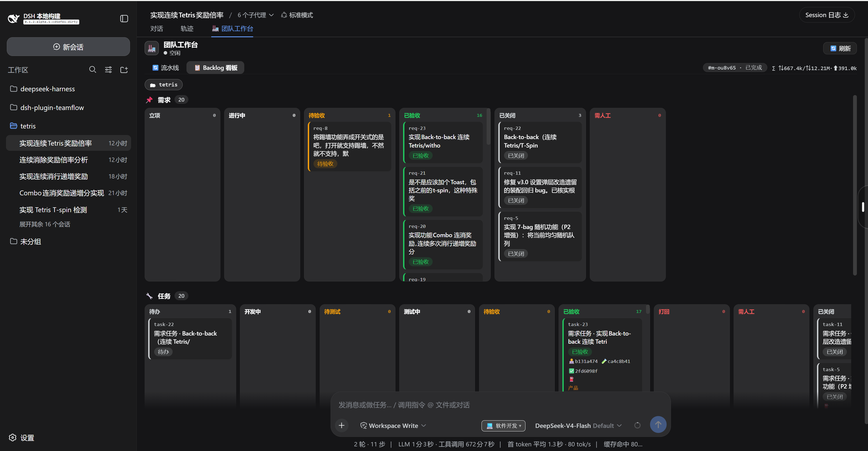Image resolution: width=868 pixels, height=451 pixels.
Task: Expand the 6 个子代理 dropdown
Action: coord(255,15)
